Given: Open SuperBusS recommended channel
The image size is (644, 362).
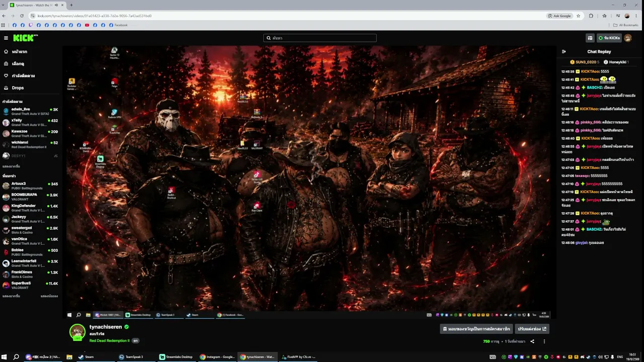Looking at the screenshot, I should tap(30, 285).
